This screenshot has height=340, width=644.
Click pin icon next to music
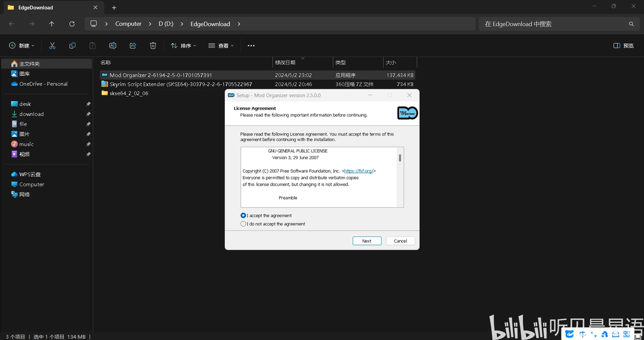88,145
